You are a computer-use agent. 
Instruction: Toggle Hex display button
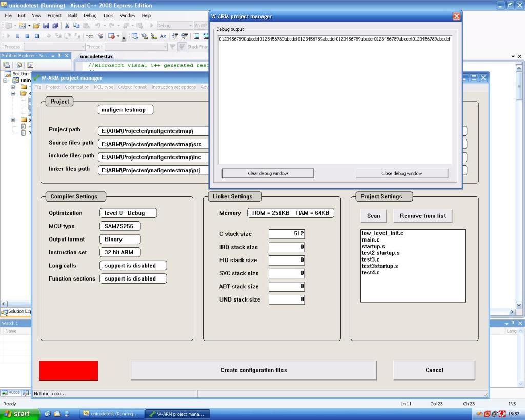pos(89,36)
